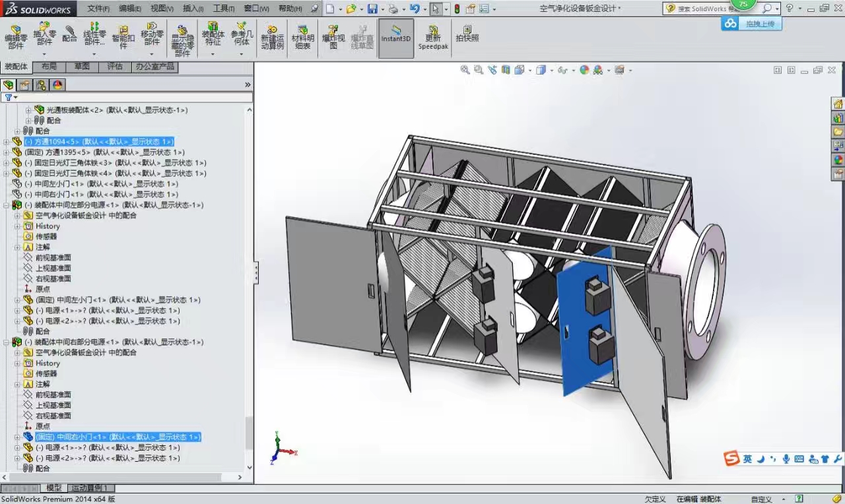Click the 拍快照 (Take Snapshot) icon

coord(467,34)
